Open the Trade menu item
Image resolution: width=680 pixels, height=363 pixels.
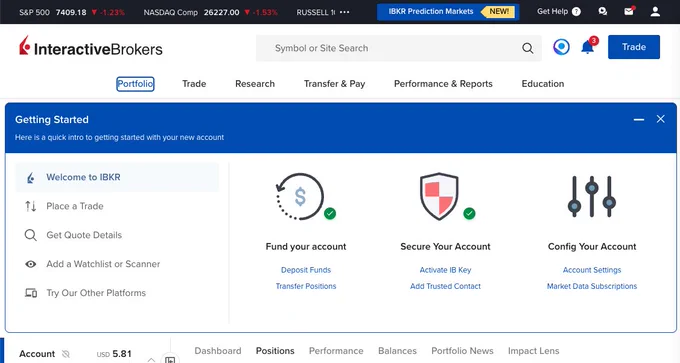click(x=194, y=84)
